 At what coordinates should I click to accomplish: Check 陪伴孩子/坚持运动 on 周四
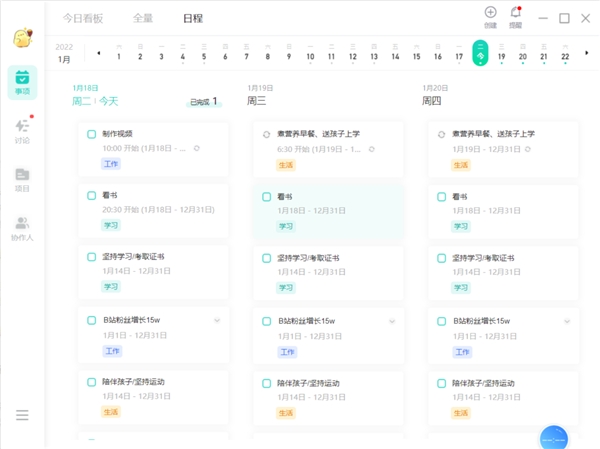(441, 383)
